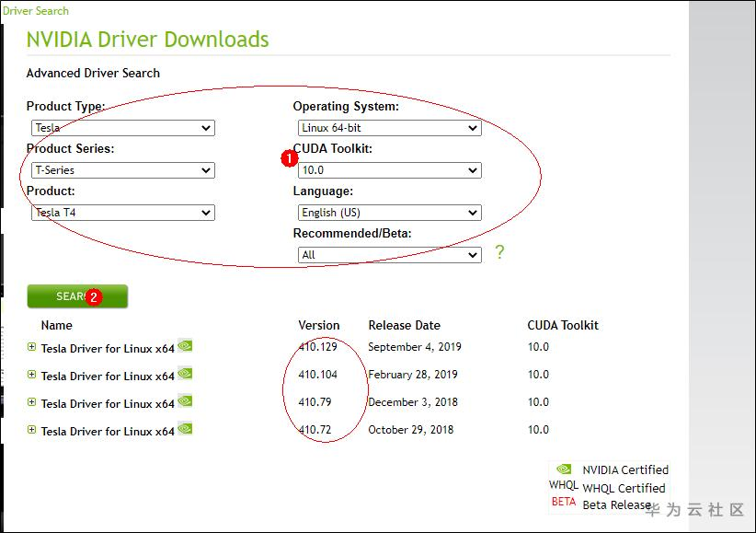Click NVIDIA certified icon on the 410.72 row
Image resolution: width=756 pixels, height=533 pixels.
coord(185,428)
